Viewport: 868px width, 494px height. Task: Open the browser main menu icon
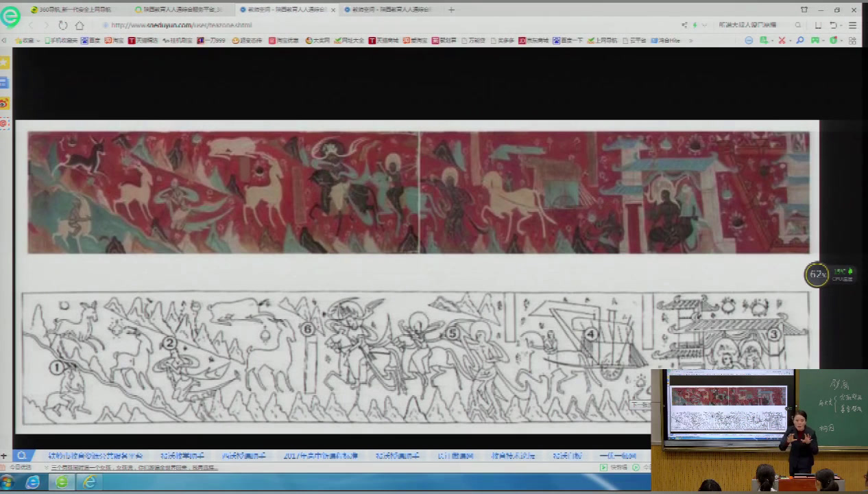point(853,25)
